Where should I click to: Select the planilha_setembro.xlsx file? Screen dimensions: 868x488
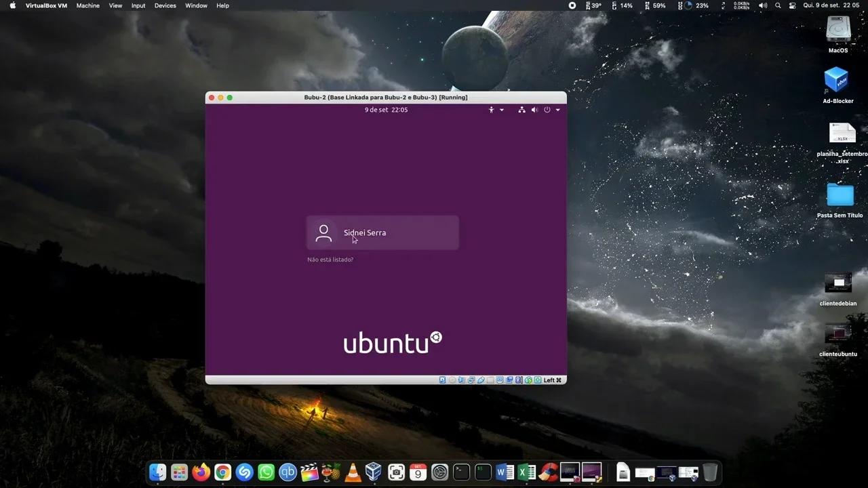[842, 142]
